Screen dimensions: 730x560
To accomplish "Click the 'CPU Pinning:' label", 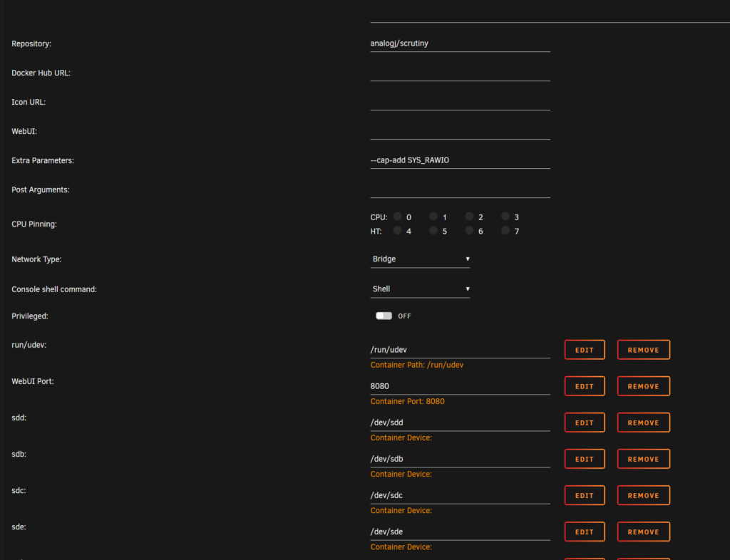I will tap(34, 224).
